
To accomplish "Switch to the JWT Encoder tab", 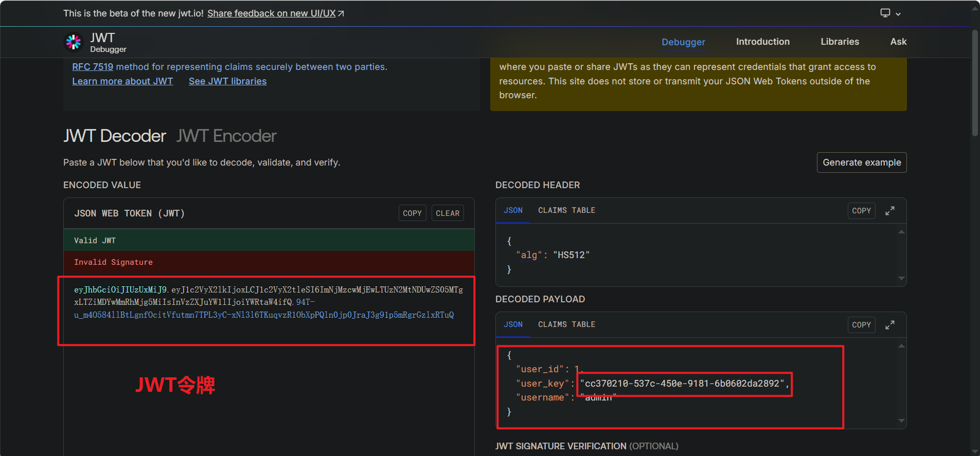I will (x=226, y=136).
